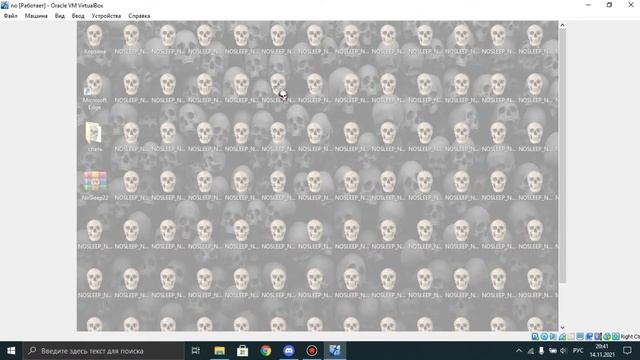The width and height of the screenshot is (640, 360).
Task: Click the microphone tray icon
Action: tap(541, 351)
